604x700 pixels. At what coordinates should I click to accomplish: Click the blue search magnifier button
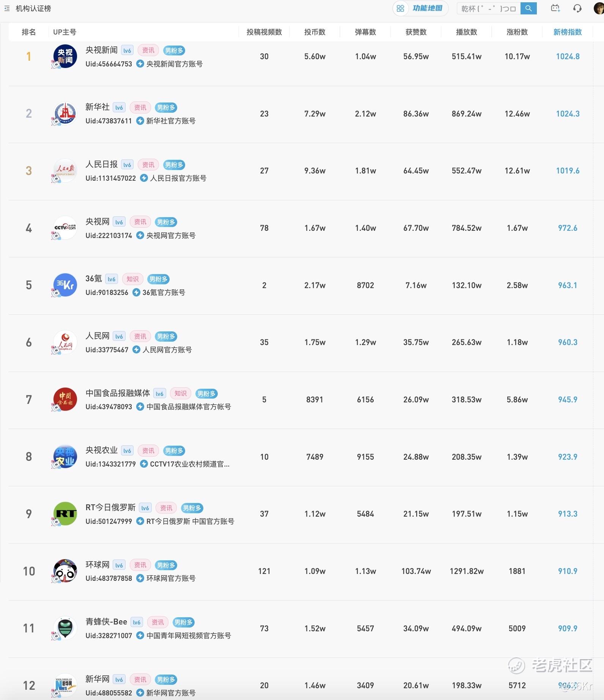[528, 8]
